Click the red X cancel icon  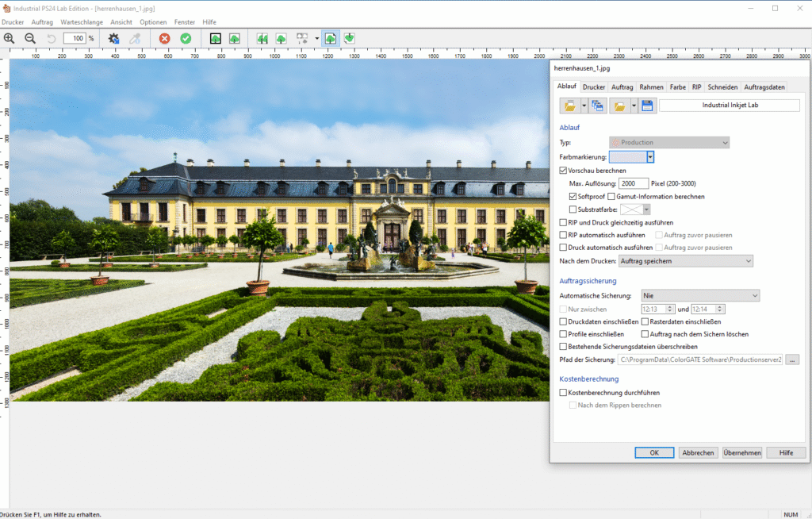point(164,38)
